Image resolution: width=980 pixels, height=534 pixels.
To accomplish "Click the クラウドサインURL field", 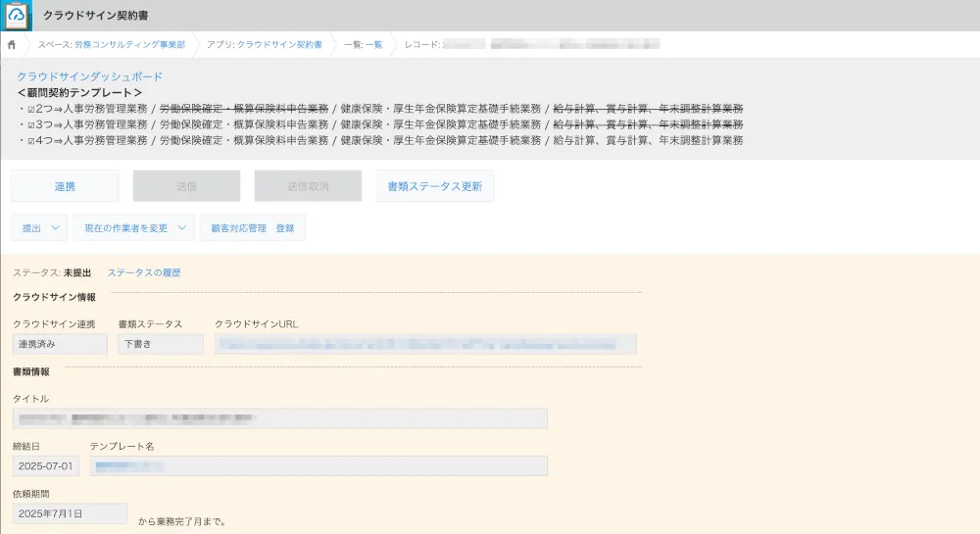I will click(425, 344).
